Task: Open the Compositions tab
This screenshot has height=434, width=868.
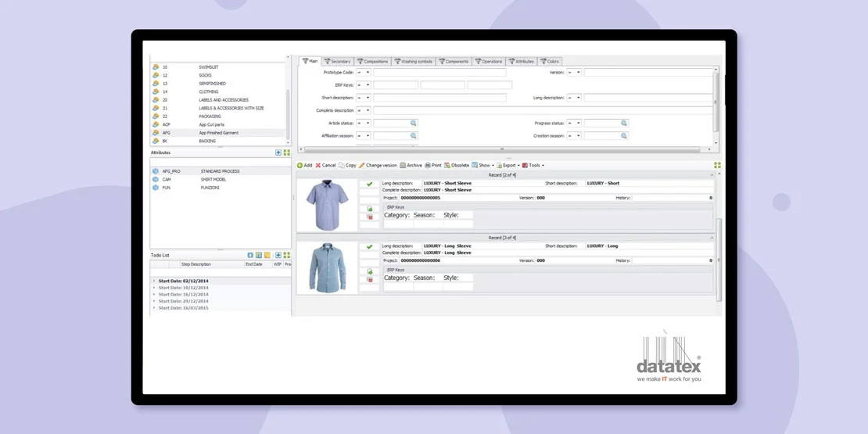Action: pos(372,62)
